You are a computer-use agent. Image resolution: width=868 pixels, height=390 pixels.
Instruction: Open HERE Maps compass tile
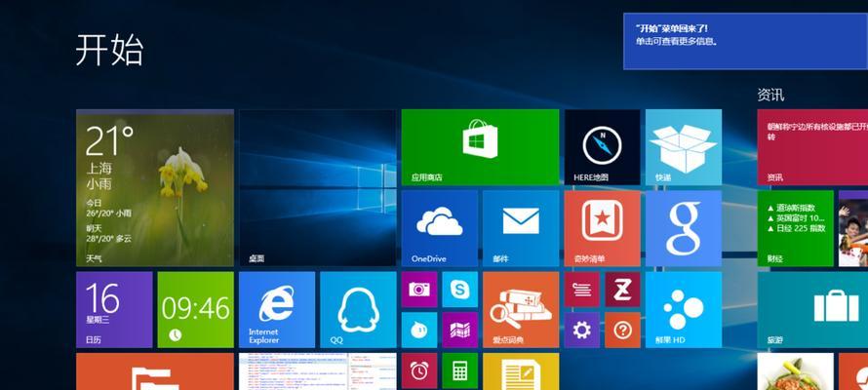point(603,147)
